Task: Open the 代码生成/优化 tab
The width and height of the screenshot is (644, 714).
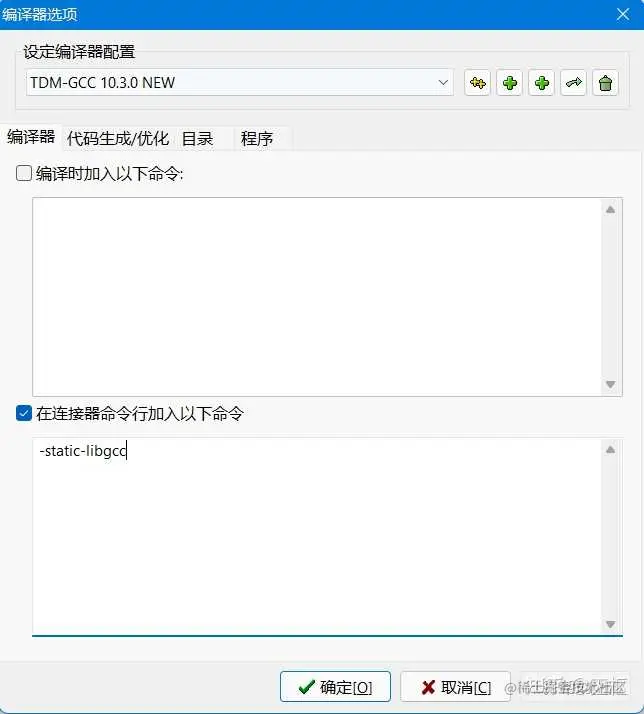Action: click(118, 138)
